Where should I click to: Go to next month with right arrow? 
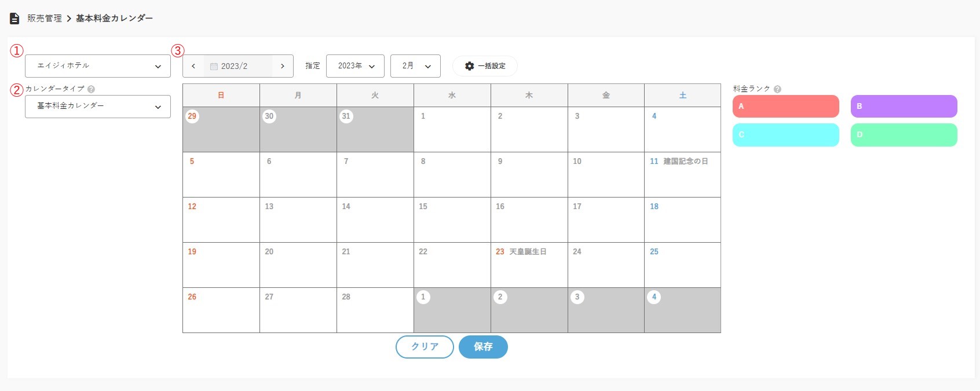click(283, 66)
